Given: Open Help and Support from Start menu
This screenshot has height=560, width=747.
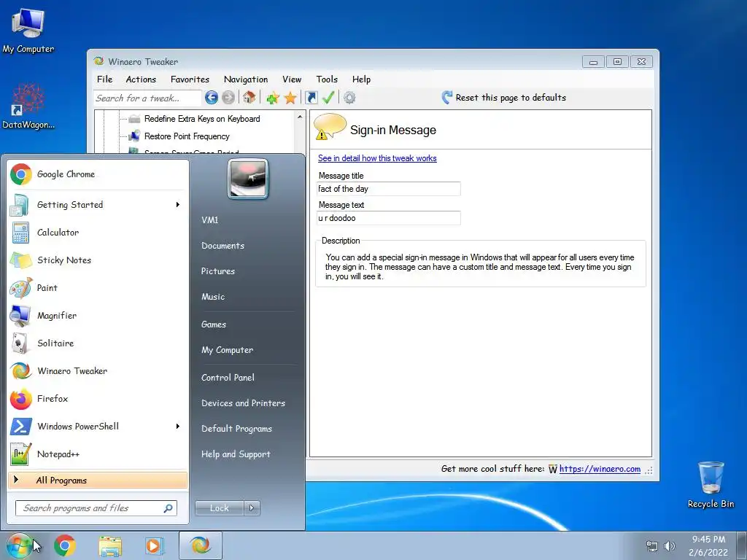Looking at the screenshot, I should click(236, 454).
